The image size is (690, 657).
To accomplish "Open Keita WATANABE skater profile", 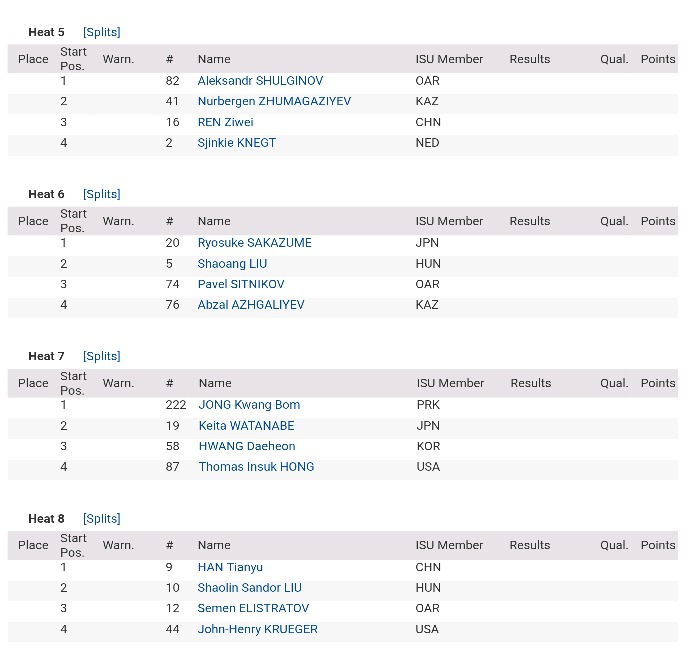I will click(x=246, y=426).
